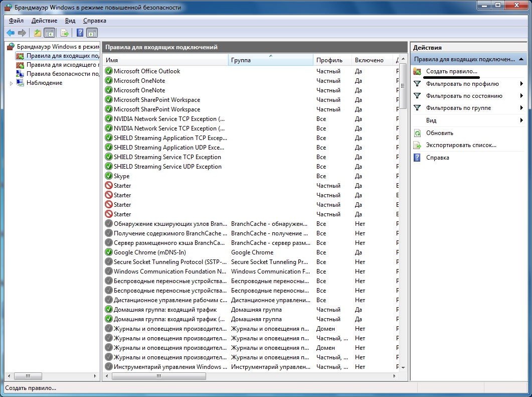Click the filter icon for Фильтровать по группе
This screenshot has width=532, height=397.
[417, 108]
